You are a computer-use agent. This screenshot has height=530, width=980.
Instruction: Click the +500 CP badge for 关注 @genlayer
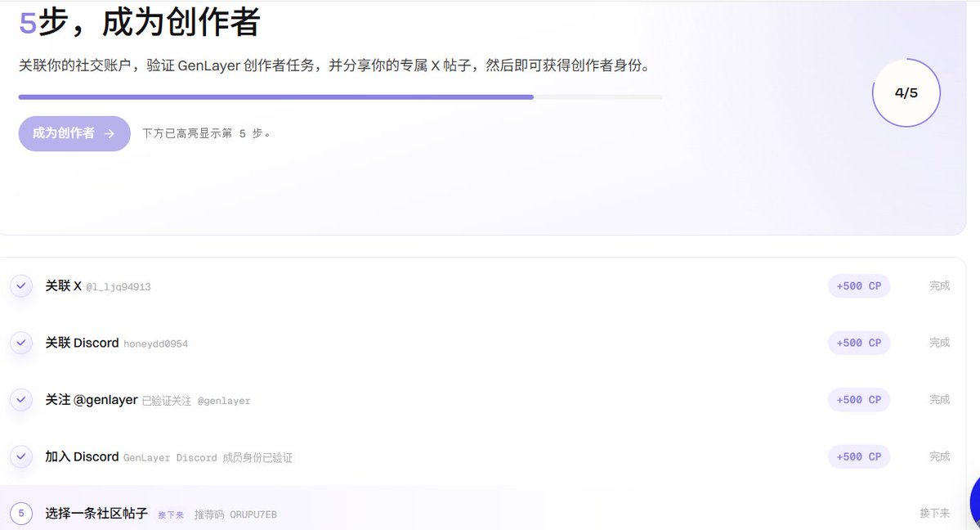(x=859, y=400)
